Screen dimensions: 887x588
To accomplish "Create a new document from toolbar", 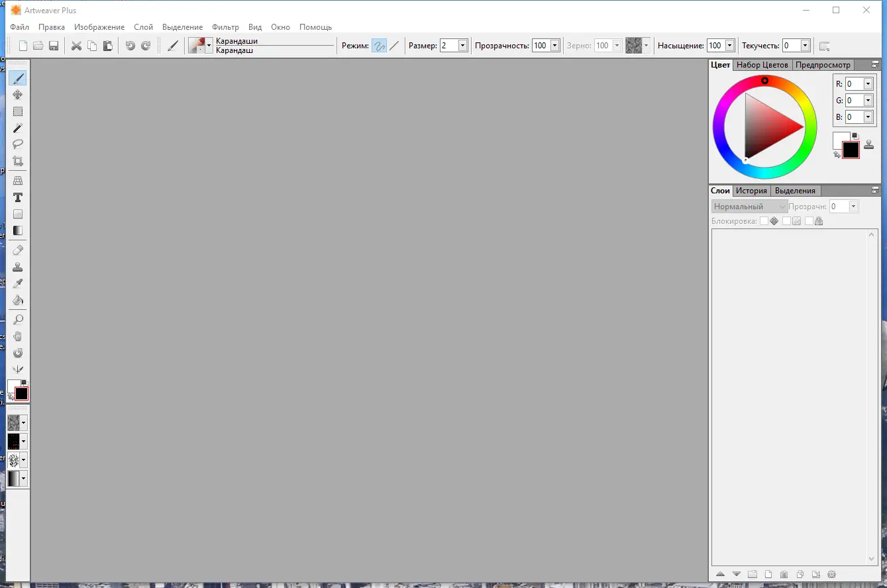I will click(23, 46).
